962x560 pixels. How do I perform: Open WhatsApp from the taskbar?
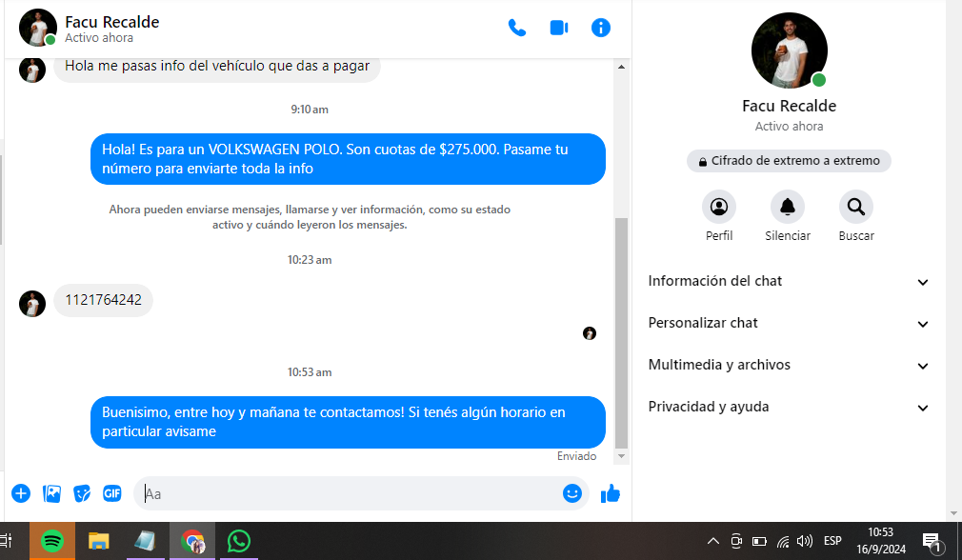[238, 541]
